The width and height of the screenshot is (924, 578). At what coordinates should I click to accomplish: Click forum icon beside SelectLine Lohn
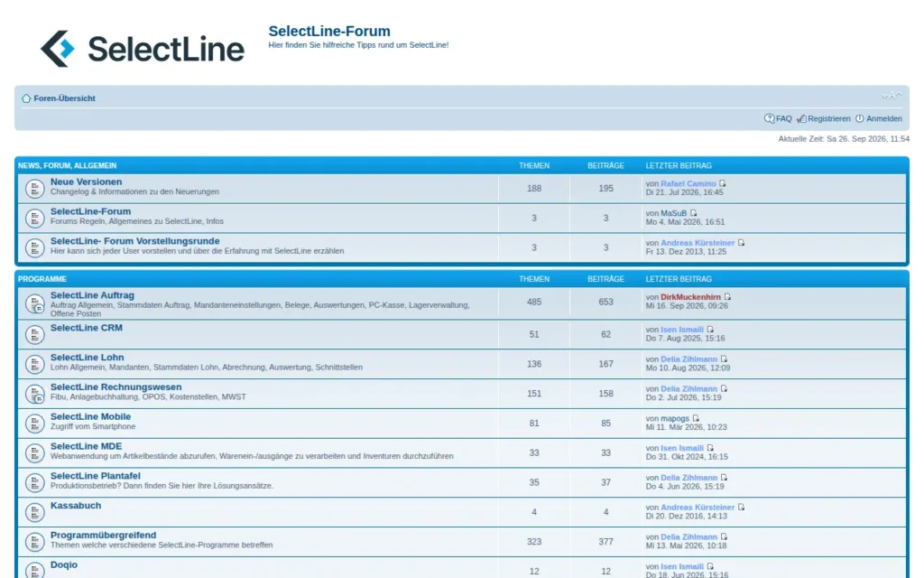click(x=35, y=364)
